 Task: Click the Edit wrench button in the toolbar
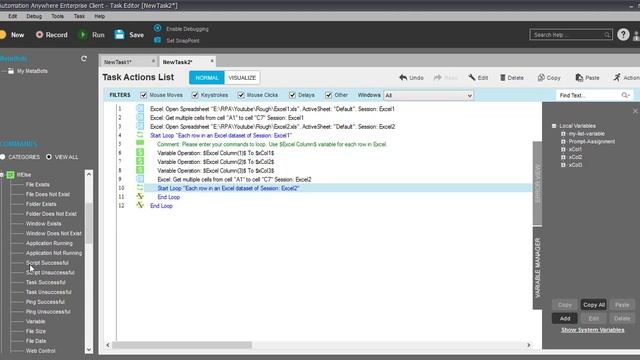click(478, 78)
